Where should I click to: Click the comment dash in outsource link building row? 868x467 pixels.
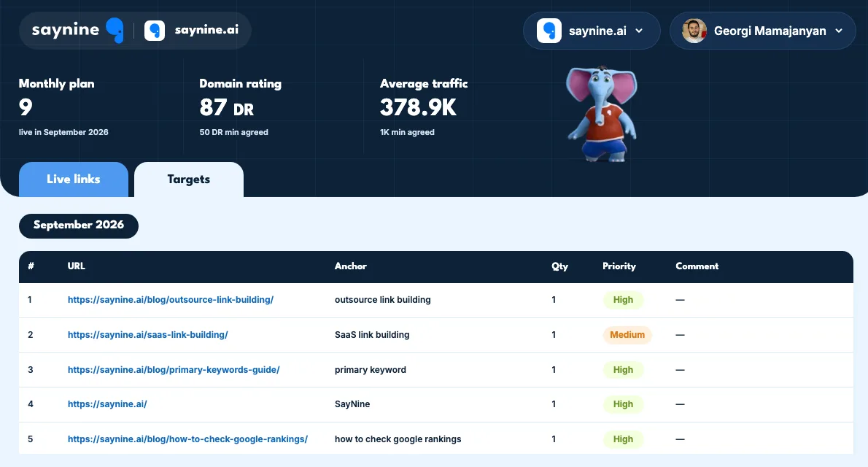[x=681, y=300]
